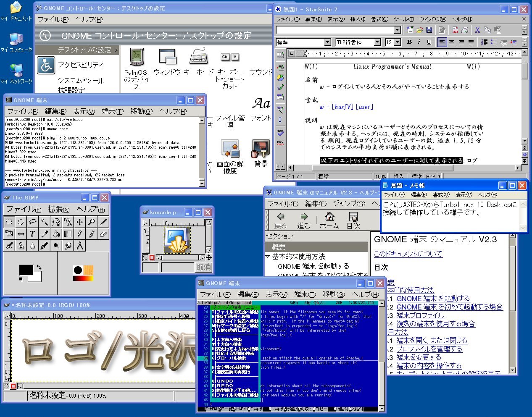Toggle Italic formatting in StarSuite
Screen dimensions: 532x417
(x=419, y=42)
